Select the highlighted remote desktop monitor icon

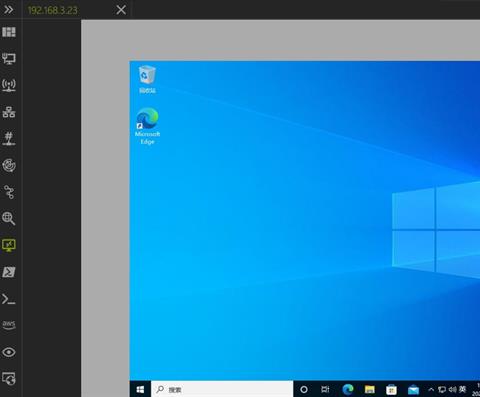9,245
